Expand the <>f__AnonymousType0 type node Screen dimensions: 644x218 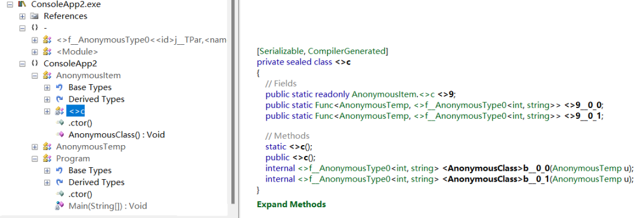coord(35,40)
